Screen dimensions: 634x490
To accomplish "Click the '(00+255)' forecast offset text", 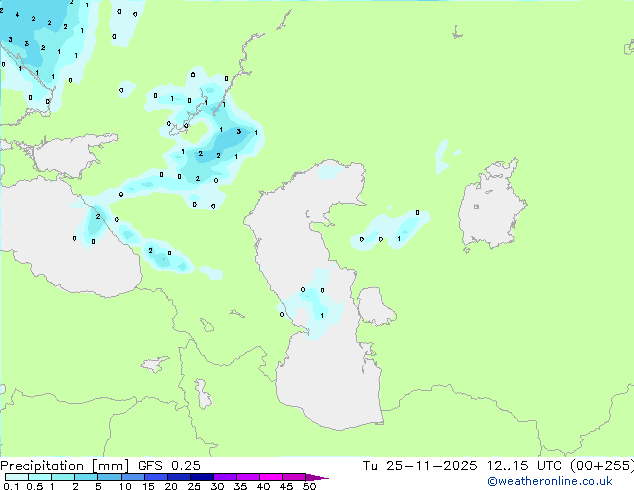I will pyautogui.click(x=602, y=466).
